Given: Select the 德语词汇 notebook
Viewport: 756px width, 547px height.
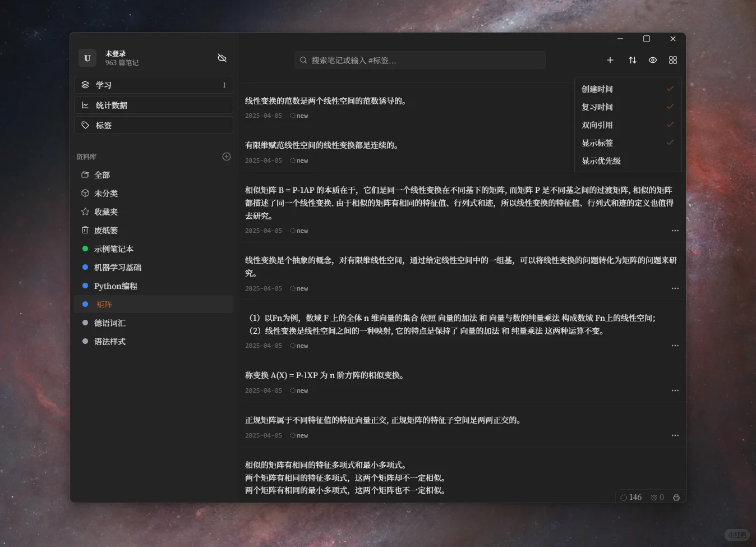Looking at the screenshot, I should (110, 323).
